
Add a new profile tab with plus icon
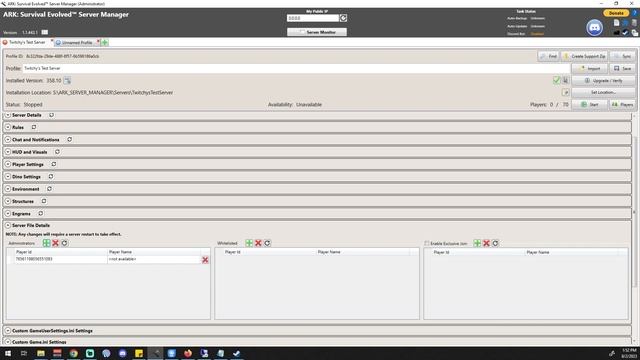click(x=104, y=42)
